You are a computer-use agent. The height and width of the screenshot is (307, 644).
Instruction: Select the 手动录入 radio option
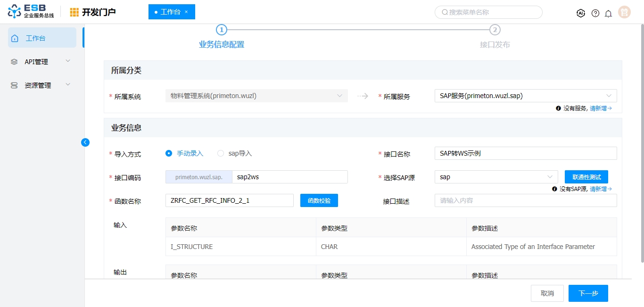click(169, 153)
